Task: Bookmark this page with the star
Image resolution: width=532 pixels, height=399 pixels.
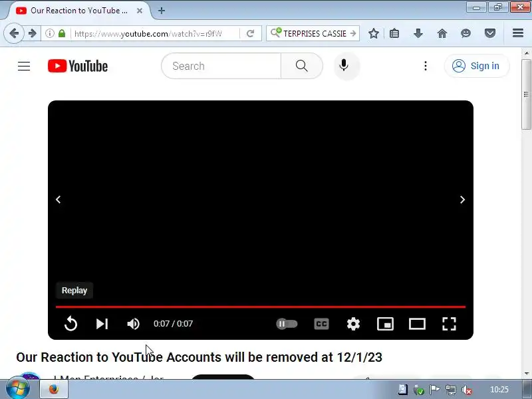Action: (x=374, y=33)
